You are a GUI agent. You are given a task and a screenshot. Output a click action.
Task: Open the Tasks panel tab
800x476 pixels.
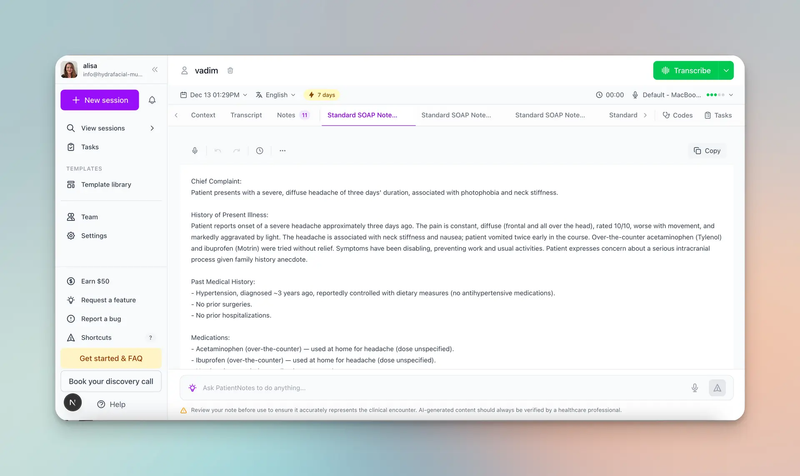[718, 115]
